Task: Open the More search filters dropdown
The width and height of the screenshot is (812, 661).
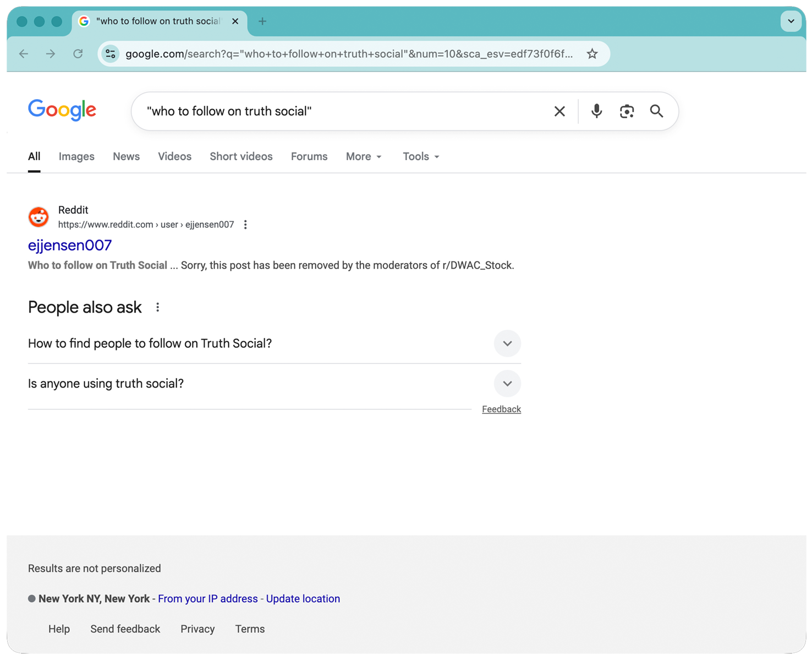Action: click(x=364, y=157)
